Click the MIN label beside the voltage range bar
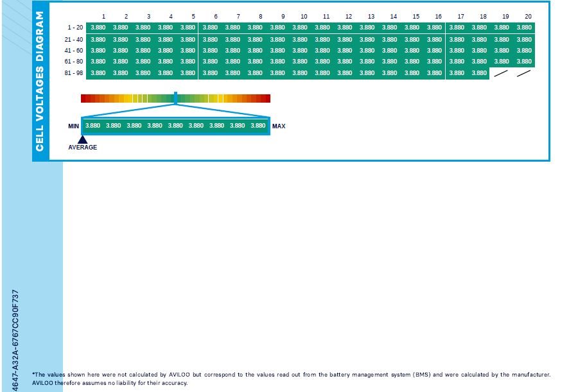 pyautogui.click(x=73, y=126)
